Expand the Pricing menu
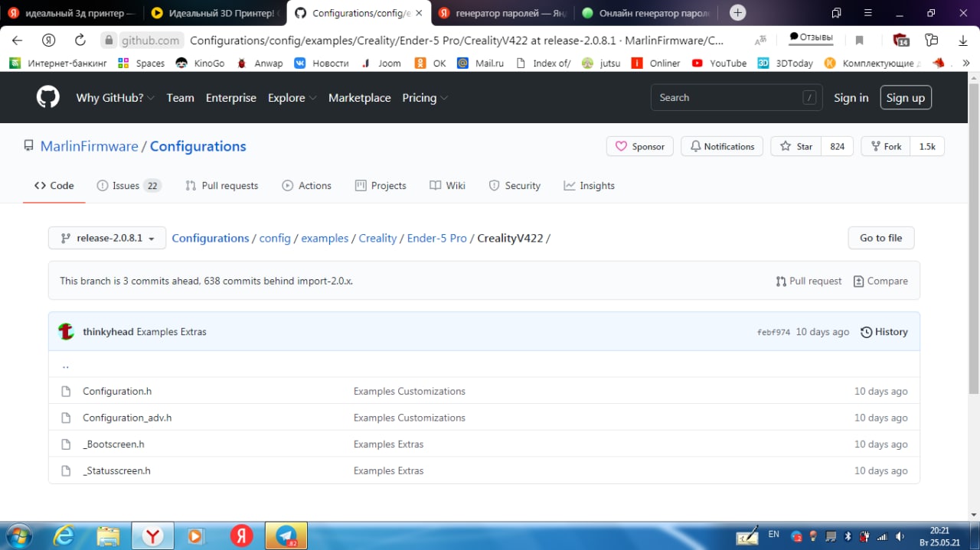Viewport: 980px width, 550px height. [425, 98]
